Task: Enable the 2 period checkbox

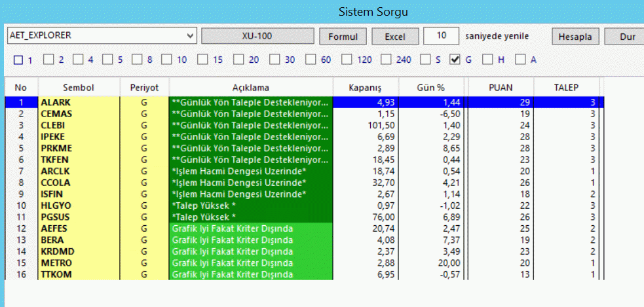Action: point(48,60)
